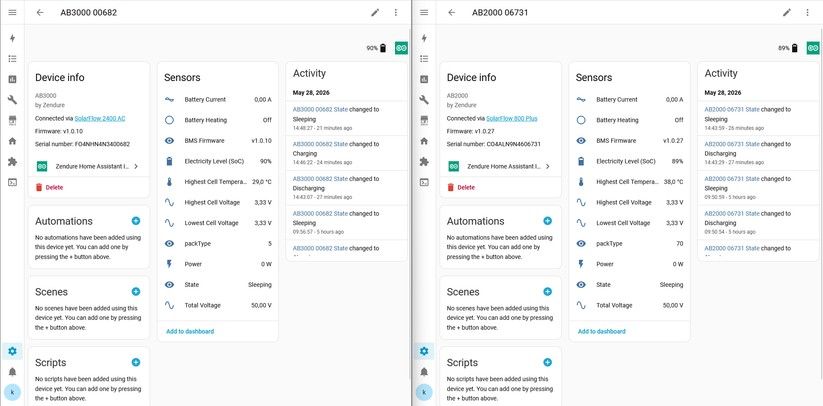823x406 pixels.
Task: Open AB3000 Battery Heating sensor row
Action: (218, 120)
